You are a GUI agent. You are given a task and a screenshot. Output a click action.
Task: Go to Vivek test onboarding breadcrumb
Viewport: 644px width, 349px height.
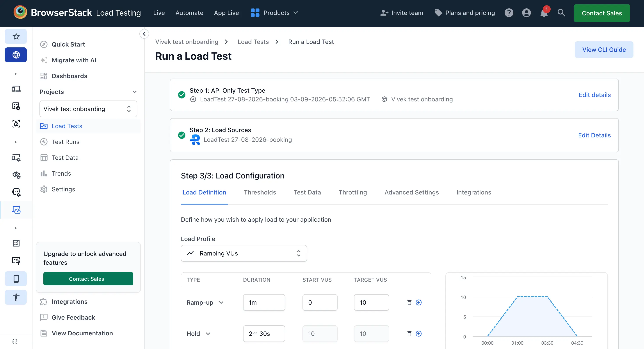tap(187, 42)
